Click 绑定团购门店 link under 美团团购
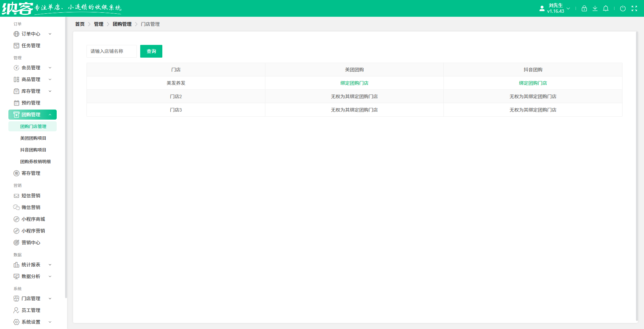The image size is (644, 329). [x=354, y=83]
